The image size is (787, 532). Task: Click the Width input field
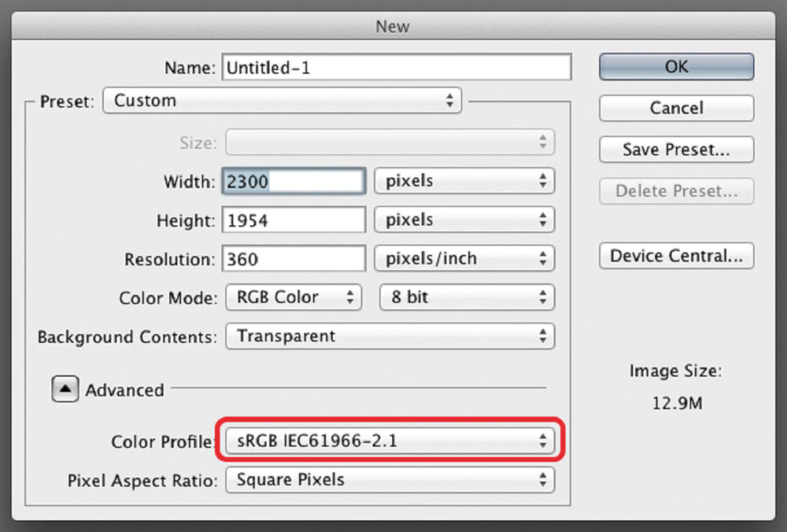point(294,182)
